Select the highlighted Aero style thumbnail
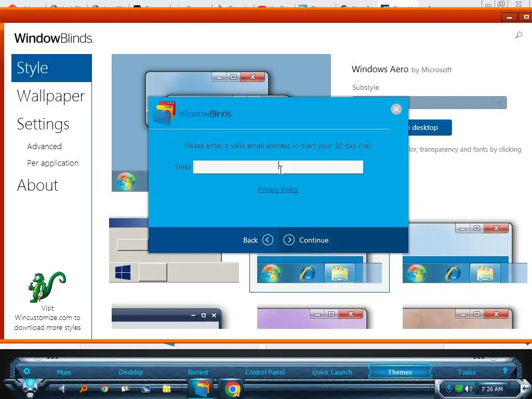 pos(320,272)
